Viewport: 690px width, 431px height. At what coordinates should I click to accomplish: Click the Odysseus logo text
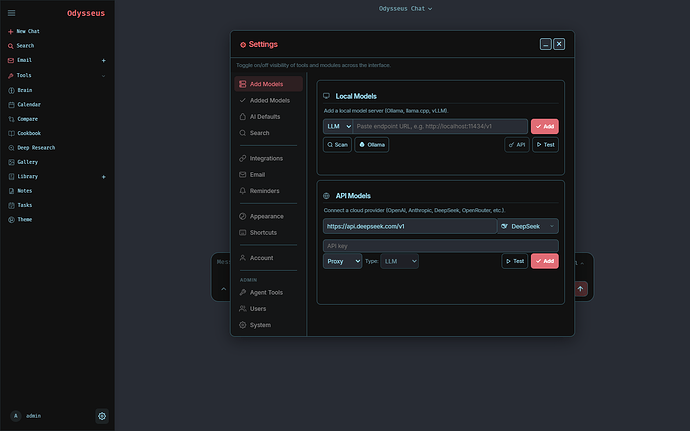[x=86, y=13]
